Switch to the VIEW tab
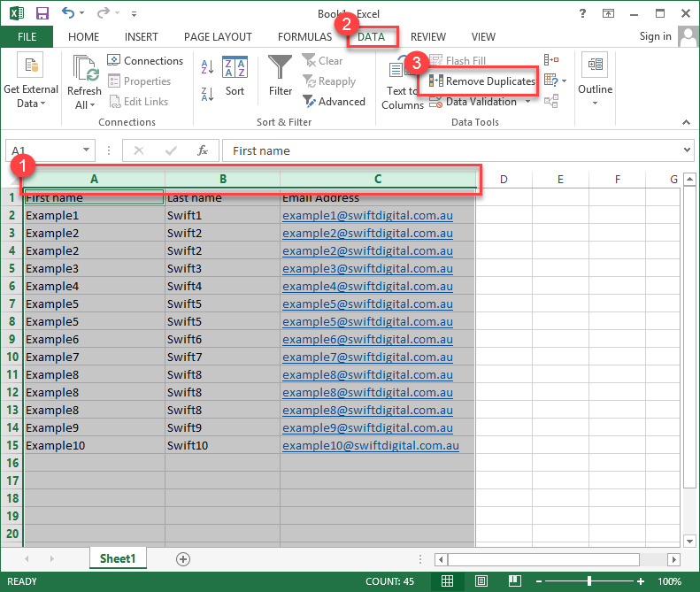The height and width of the screenshot is (592, 700). pyautogui.click(x=483, y=36)
